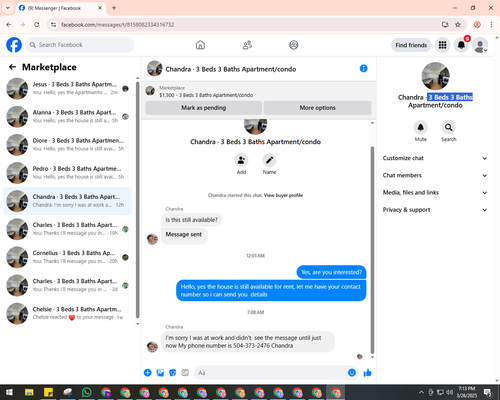Open the apps grid menu icon
The width and height of the screenshot is (500, 400).
coord(442,45)
